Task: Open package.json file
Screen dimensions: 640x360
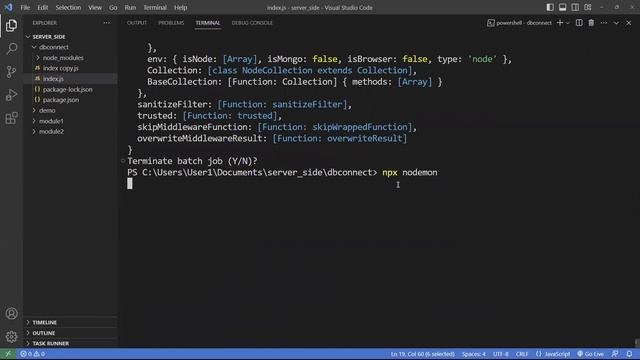Action: point(61,100)
